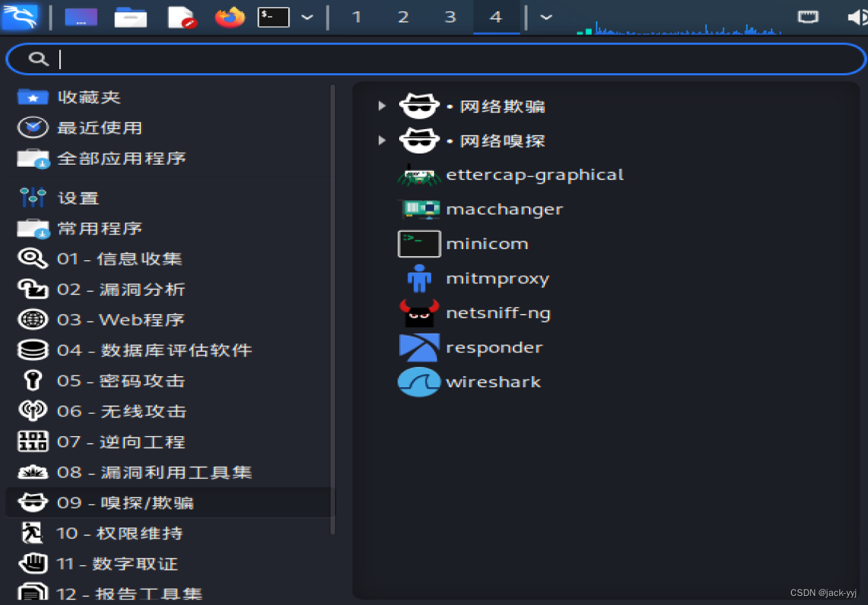Expand the 网络嗅探 submenu arrow

click(x=382, y=140)
